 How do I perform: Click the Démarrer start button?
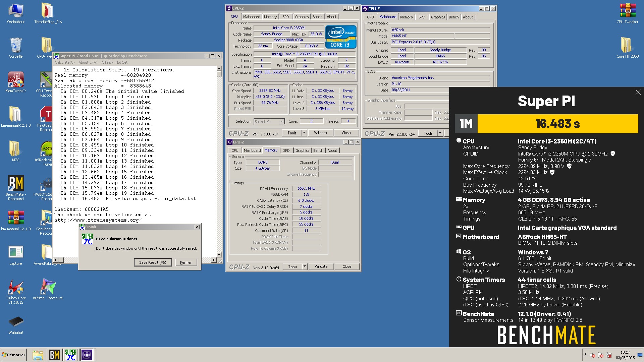[x=13, y=355]
